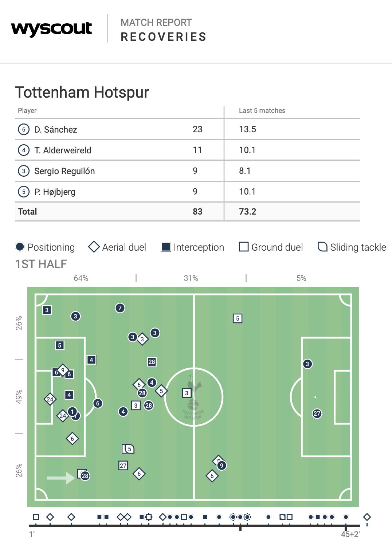
Task: Select the sliding tackle marker numbered 5
Action: (128, 449)
